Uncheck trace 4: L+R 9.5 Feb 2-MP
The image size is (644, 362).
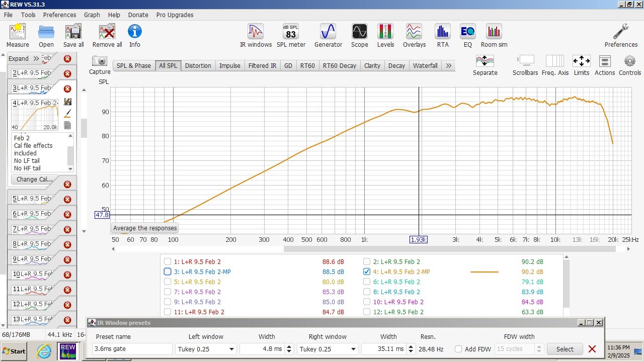367,271
